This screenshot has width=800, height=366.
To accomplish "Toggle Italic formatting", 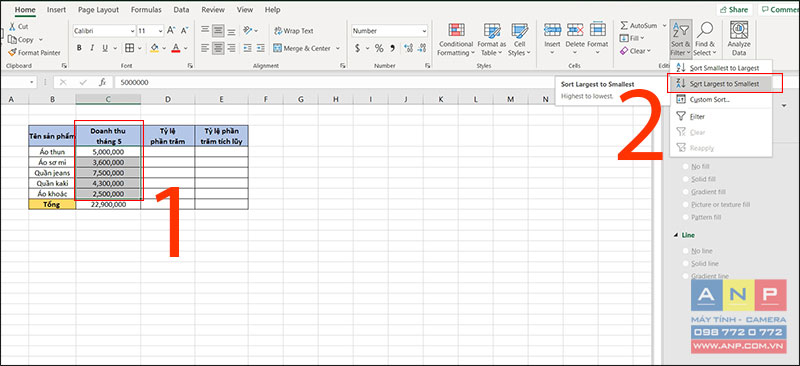I will (x=92, y=48).
